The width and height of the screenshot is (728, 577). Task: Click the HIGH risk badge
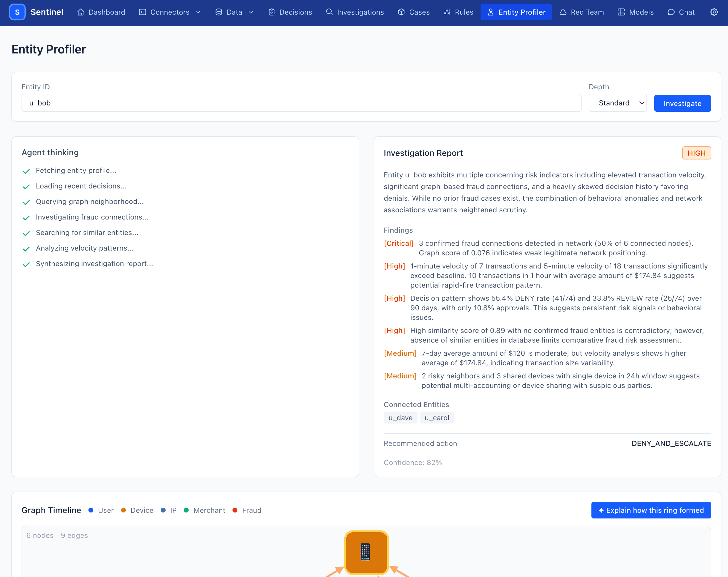pos(697,153)
